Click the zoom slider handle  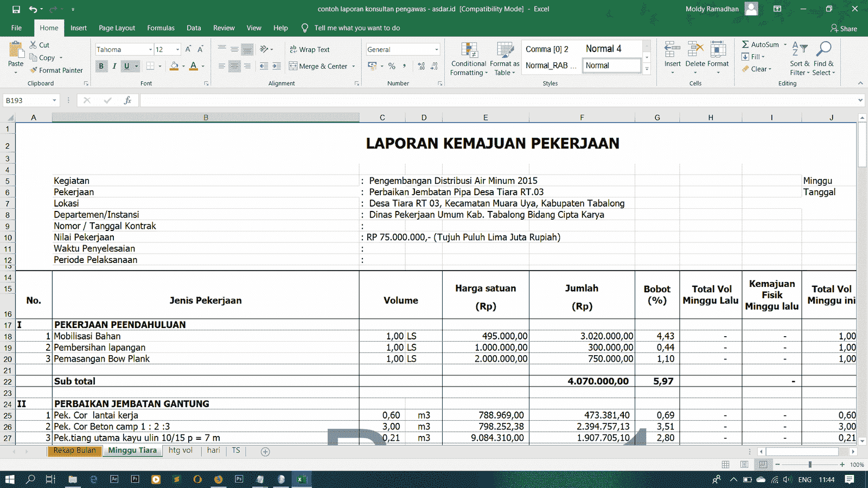[x=810, y=465]
